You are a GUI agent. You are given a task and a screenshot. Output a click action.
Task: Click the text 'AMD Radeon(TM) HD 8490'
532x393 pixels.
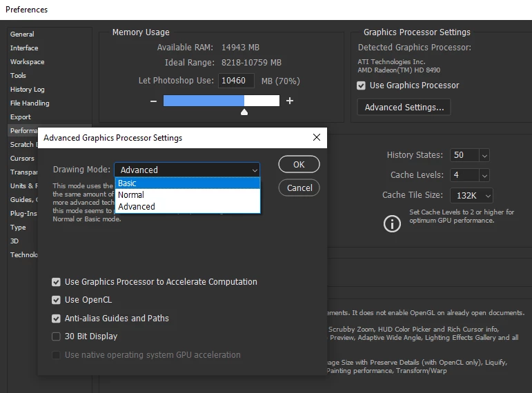pos(399,70)
